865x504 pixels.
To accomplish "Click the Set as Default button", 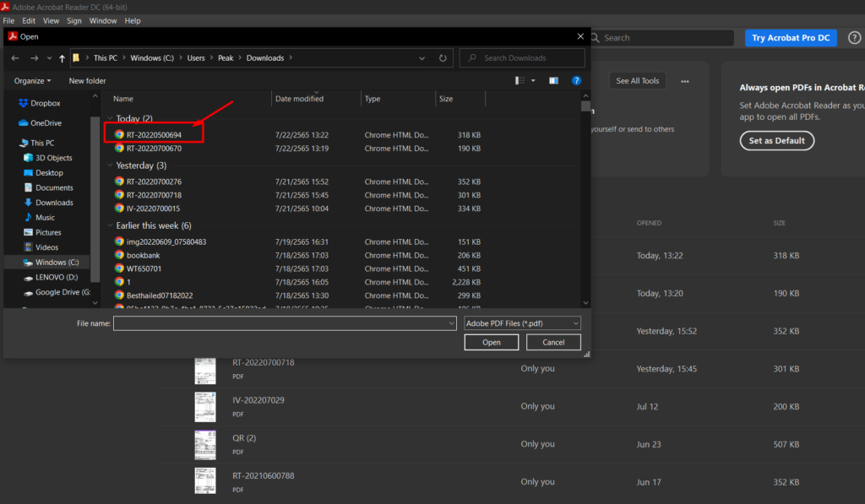I will click(776, 140).
